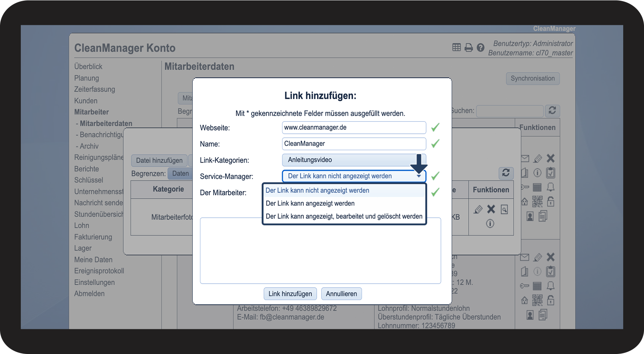Delete the Mitarbeiterfoto file with X icon

491,209
